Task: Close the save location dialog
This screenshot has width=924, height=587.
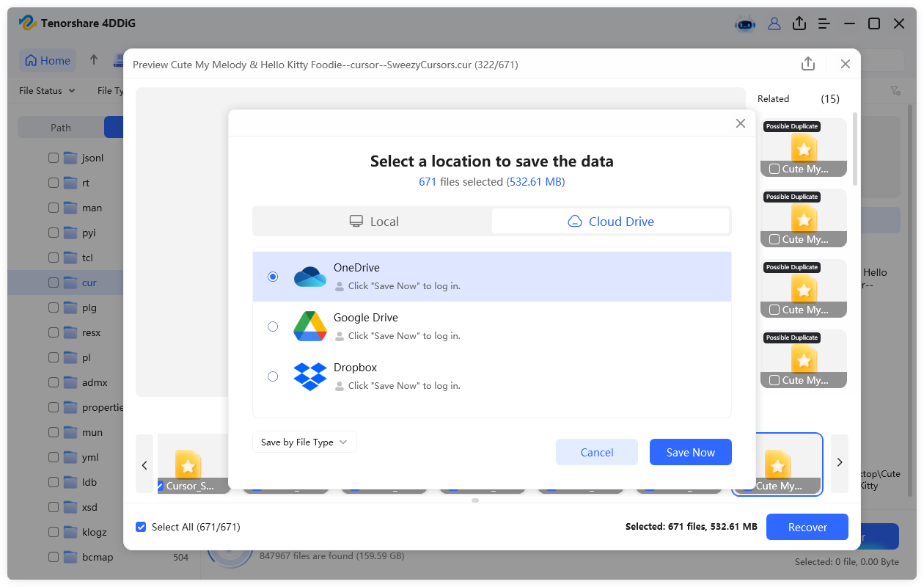Action: (741, 123)
